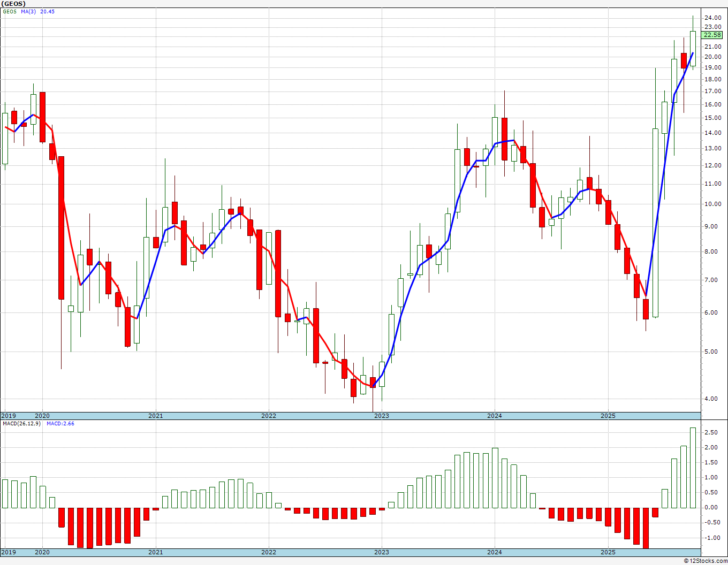Click the 24.00 price axis label
Viewport: 728px width, 565px height.
[x=712, y=18]
